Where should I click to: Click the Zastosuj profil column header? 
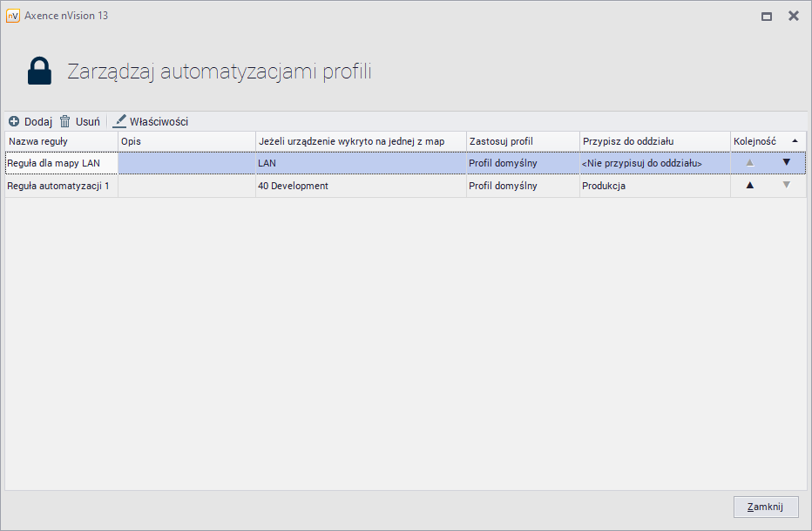coord(521,140)
